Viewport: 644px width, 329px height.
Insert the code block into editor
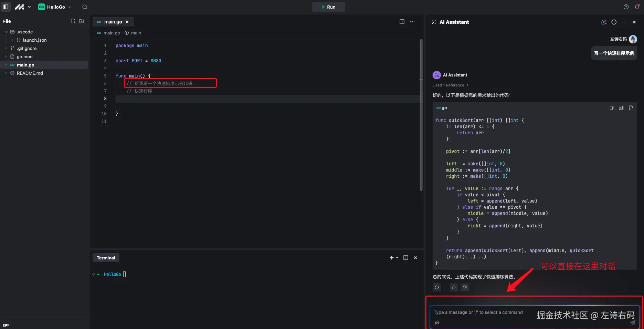pos(621,108)
